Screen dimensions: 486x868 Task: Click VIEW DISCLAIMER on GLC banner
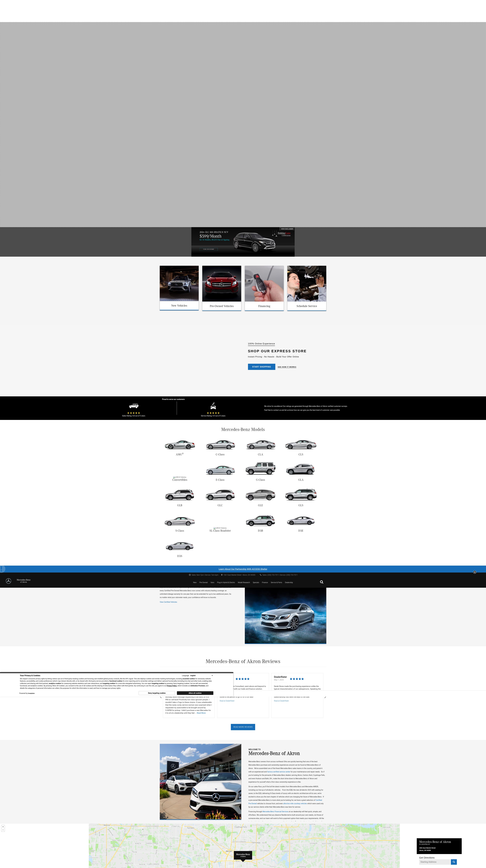(287, 229)
